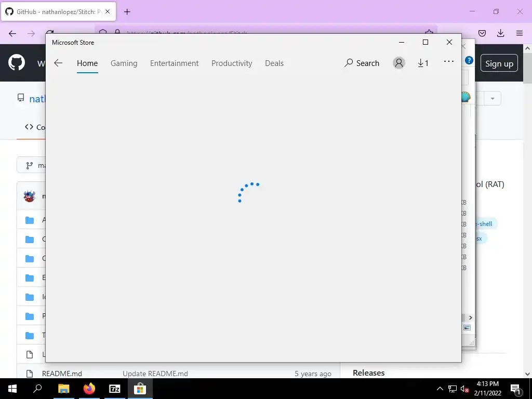Open the Microsoft Store account profile icon
The width and height of the screenshot is (532, 399).
tap(399, 63)
